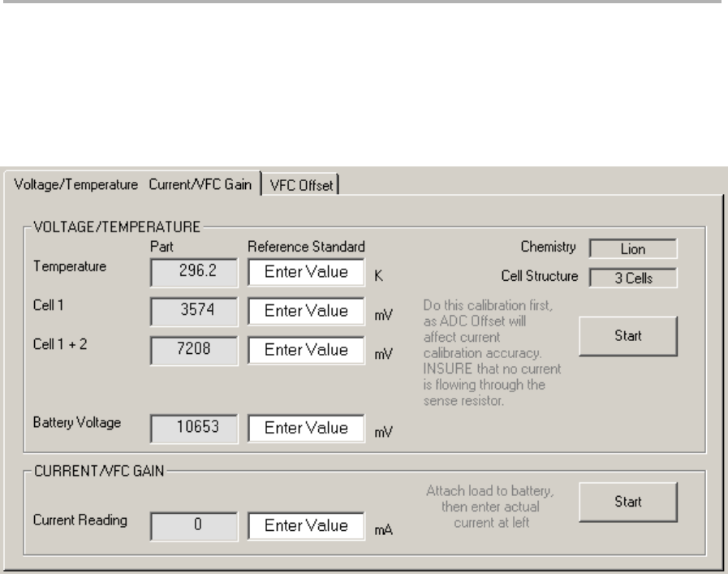The width and height of the screenshot is (728, 574).
Task: Focus the Current Reading actual value input
Action: 306,524
